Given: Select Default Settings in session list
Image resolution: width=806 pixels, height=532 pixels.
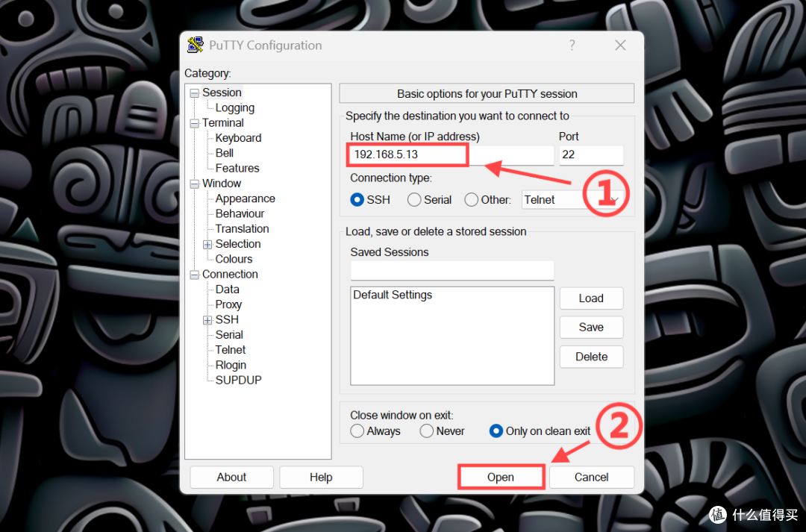Looking at the screenshot, I should (x=393, y=295).
